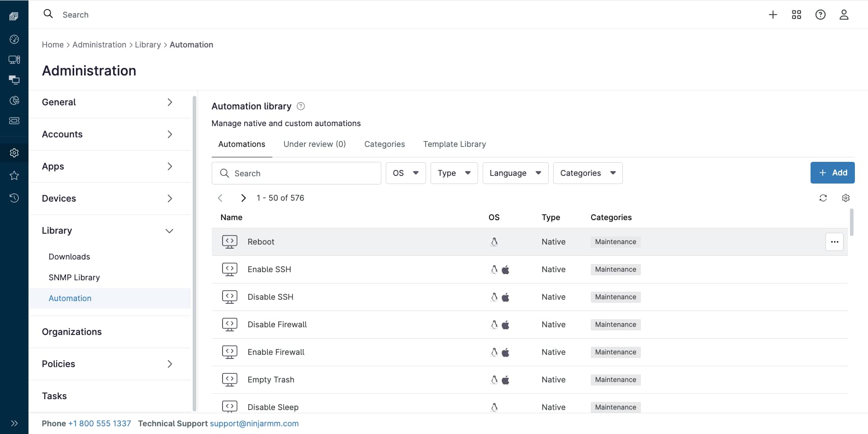Click the script icon for Enable SSH
This screenshot has height=434, width=868.
[x=230, y=269]
